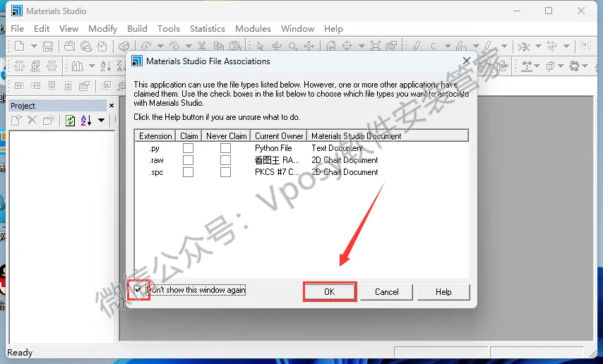This screenshot has width=603, height=364.
Task: Click the Undo arrow icon
Action: point(146,47)
